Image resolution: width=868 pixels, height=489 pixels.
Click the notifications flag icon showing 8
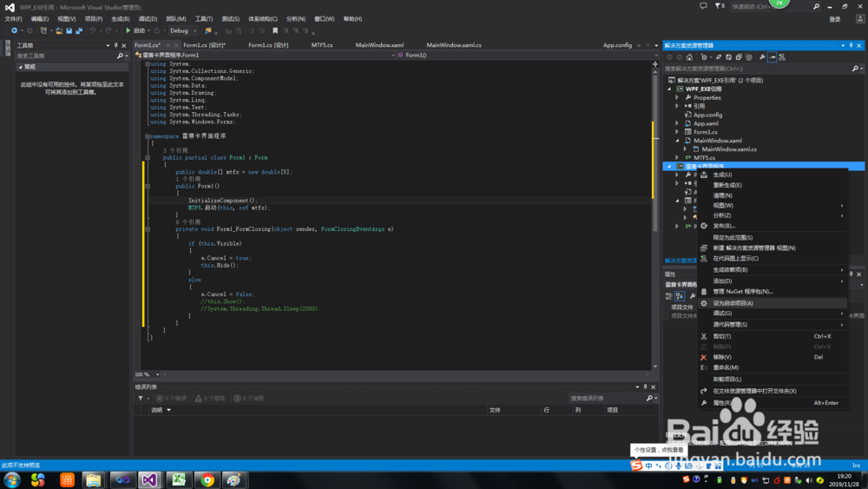(x=719, y=6)
